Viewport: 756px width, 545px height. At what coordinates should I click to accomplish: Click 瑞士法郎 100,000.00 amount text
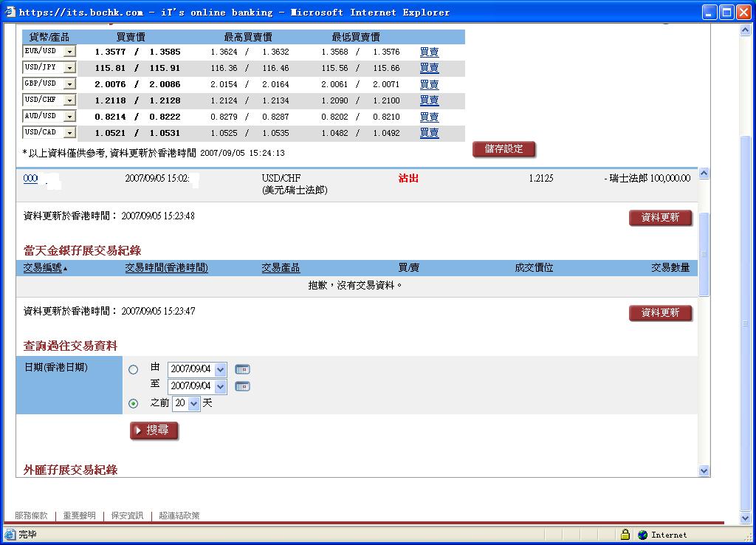pyautogui.click(x=650, y=178)
